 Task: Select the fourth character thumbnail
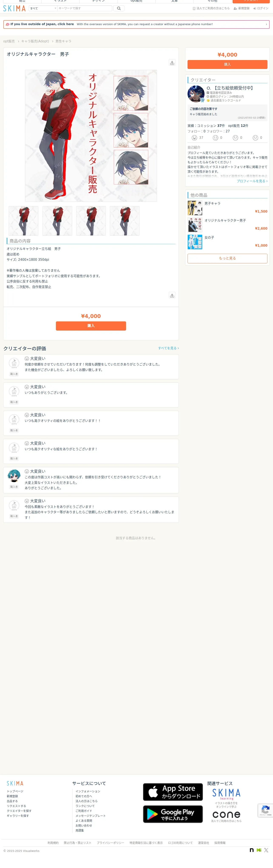click(125, 221)
